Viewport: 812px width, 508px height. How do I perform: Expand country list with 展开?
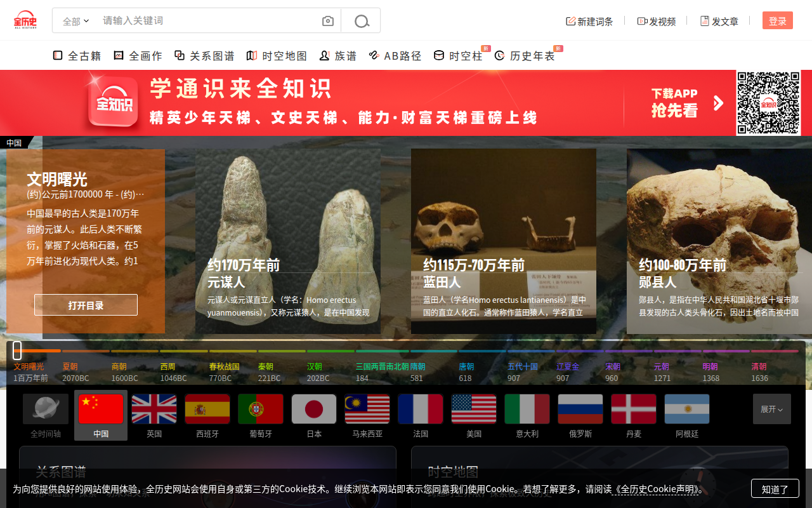coord(772,409)
